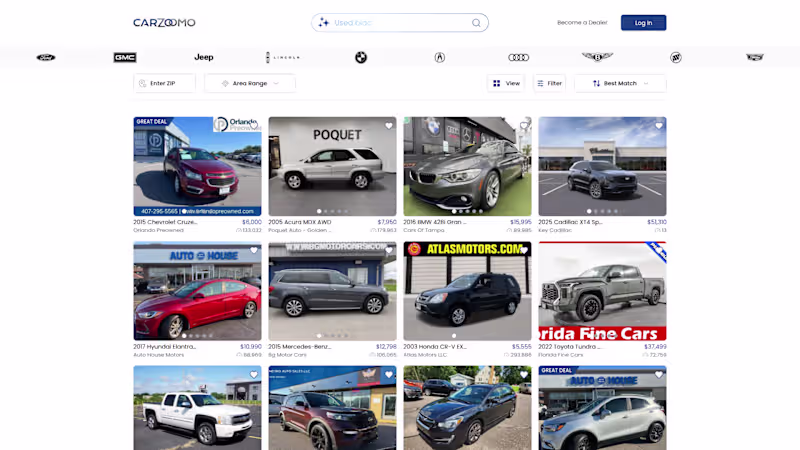Click the sort arrows icon
Viewport: 800px width, 450px height.
(x=596, y=83)
